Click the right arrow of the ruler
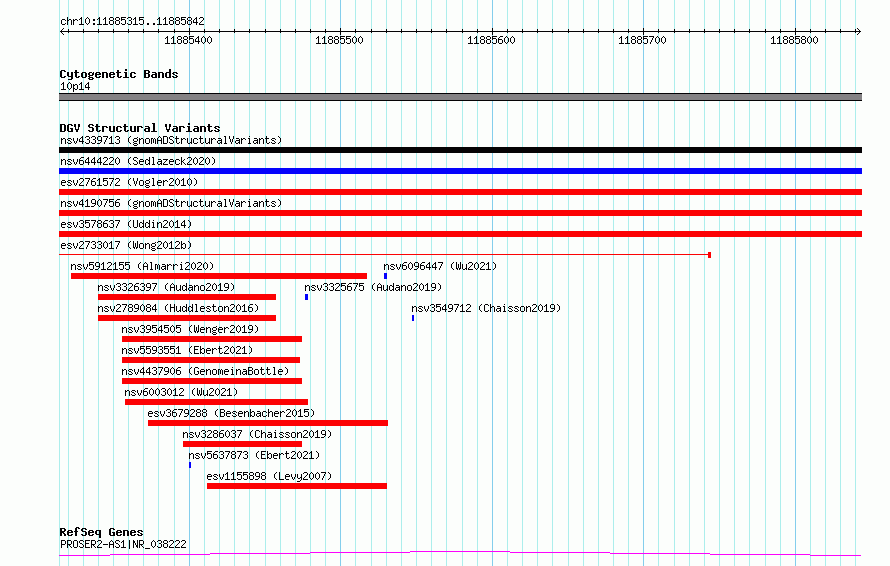The height and width of the screenshot is (566, 890). 858,32
